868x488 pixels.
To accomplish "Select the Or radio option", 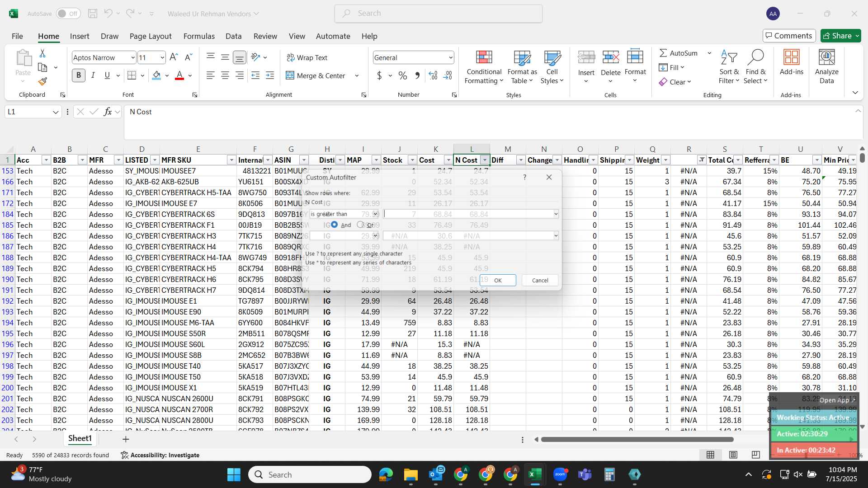I will [360, 225].
